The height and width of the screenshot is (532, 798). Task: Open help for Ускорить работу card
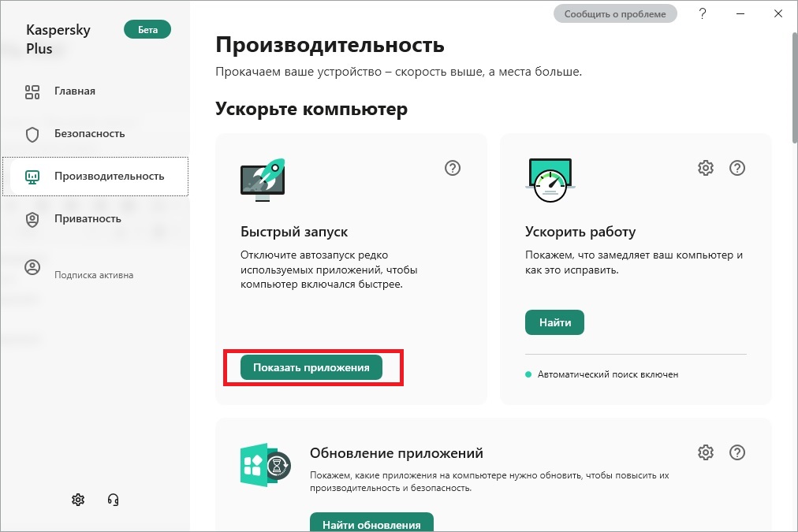(737, 168)
